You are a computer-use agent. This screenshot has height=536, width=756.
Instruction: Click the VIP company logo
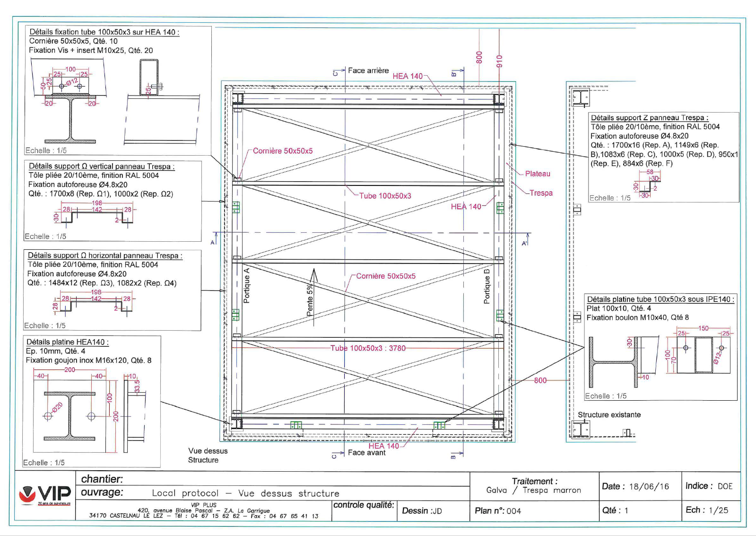[45, 494]
